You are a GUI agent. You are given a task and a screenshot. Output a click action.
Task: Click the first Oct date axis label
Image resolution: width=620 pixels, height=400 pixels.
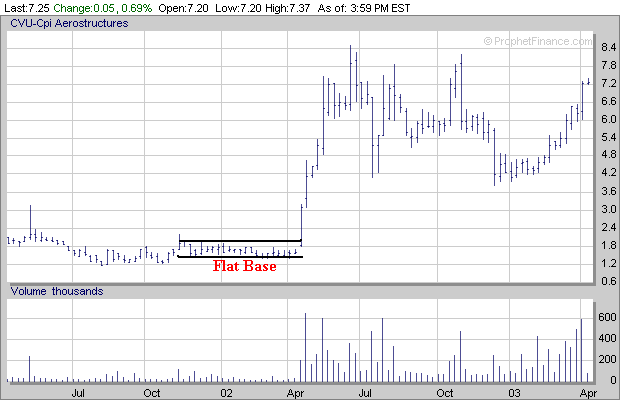152,393
